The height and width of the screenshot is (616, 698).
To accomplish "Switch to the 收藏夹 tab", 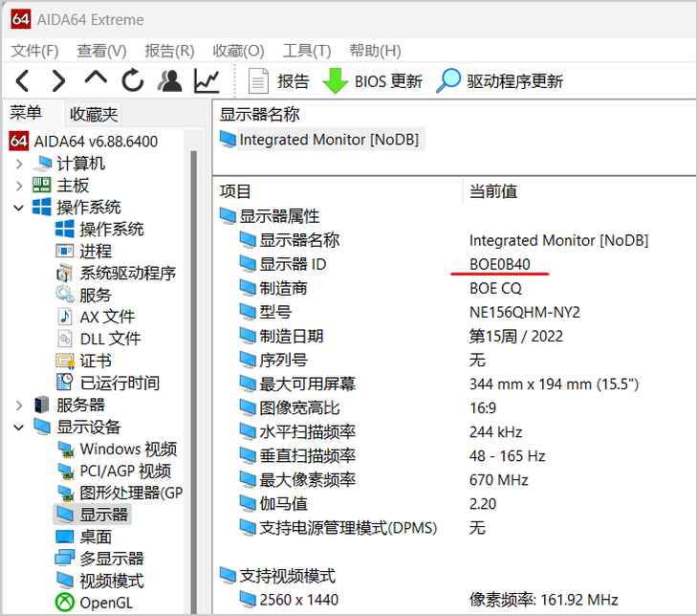I will 94,114.
